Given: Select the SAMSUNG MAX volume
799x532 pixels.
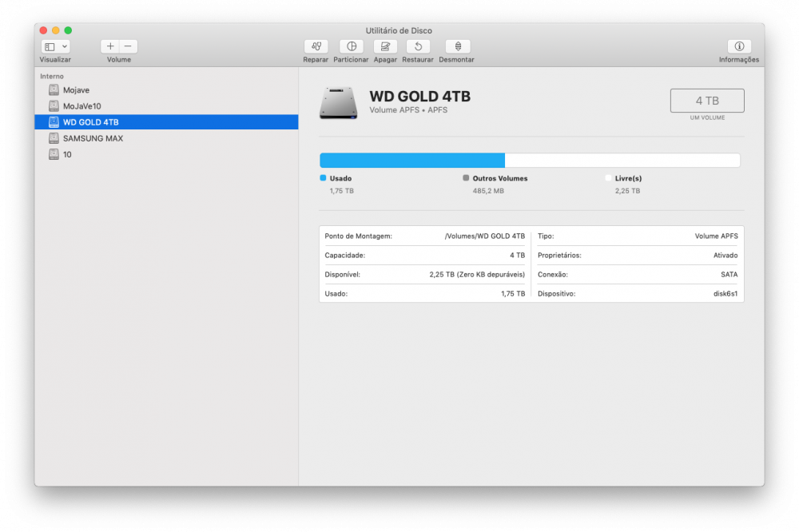Looking at the screenshot, I should (x=166, y=138).
